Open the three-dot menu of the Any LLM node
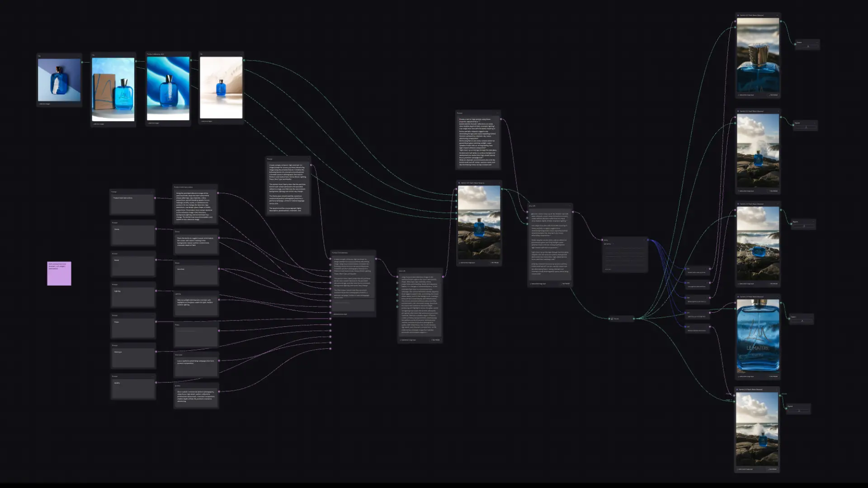 [x=570, y=206]
